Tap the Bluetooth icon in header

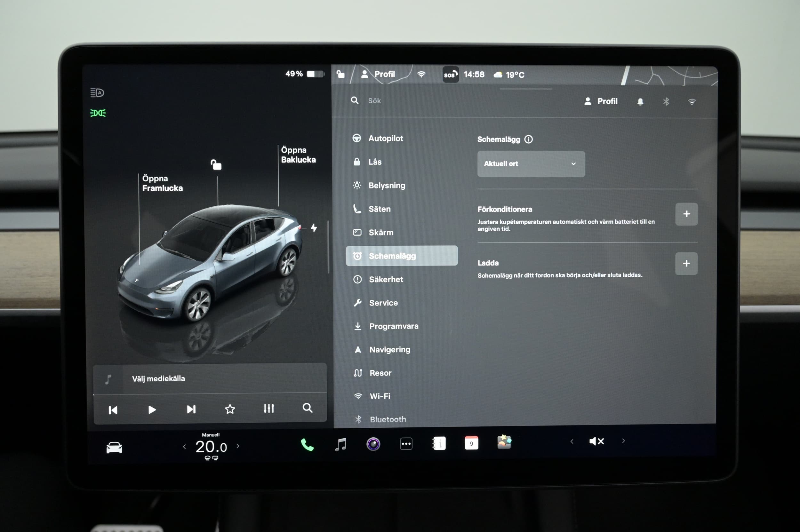[x=666, y=101]
